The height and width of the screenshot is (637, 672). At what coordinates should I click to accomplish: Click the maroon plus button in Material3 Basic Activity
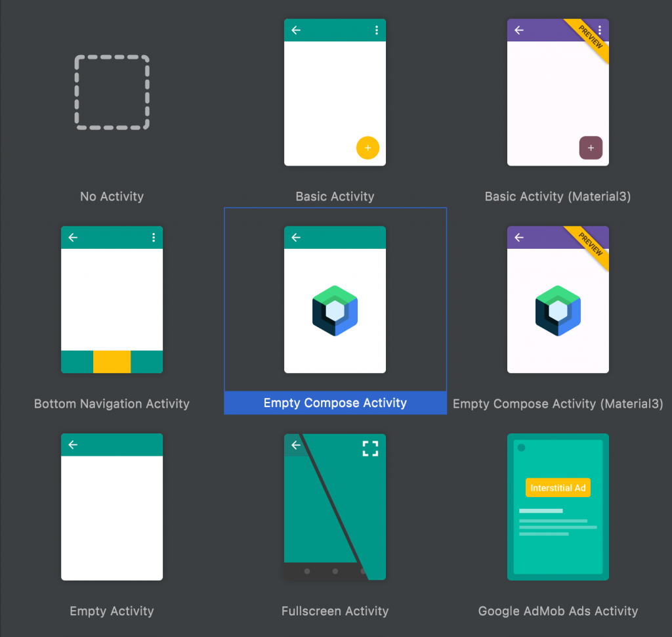(x=591, y=148)
